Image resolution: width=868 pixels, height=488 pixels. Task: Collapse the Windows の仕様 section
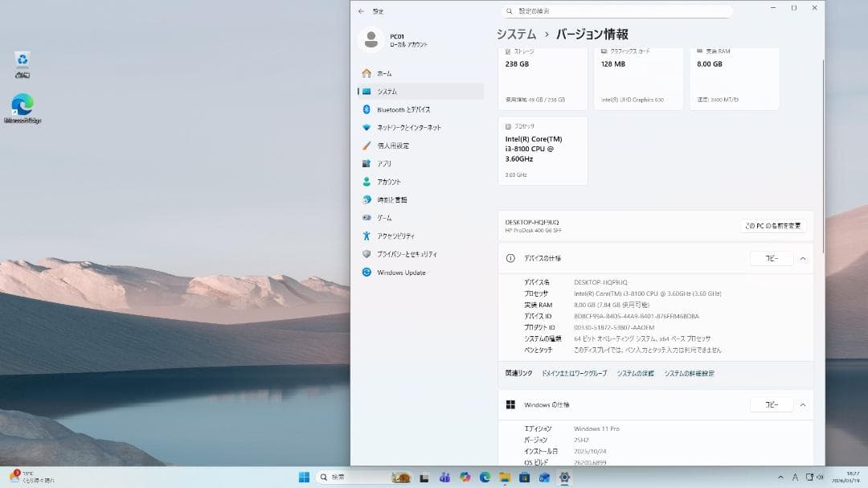(803, 405)
